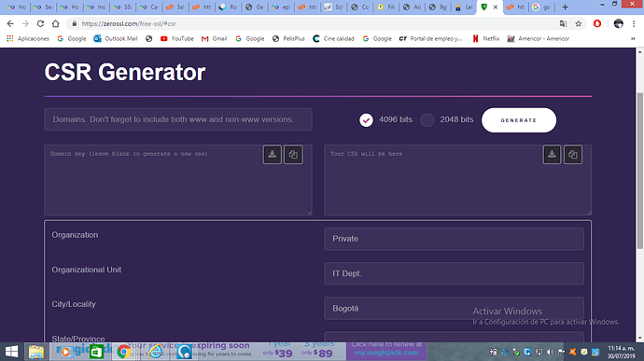The width and height of the screenshot is (644, 361).
Task: Download the generated CSR file
Action: [x=552, y=155]
